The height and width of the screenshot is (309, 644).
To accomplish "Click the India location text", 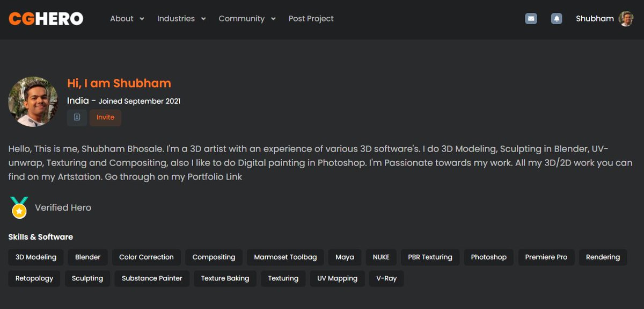I will [78, 100].
